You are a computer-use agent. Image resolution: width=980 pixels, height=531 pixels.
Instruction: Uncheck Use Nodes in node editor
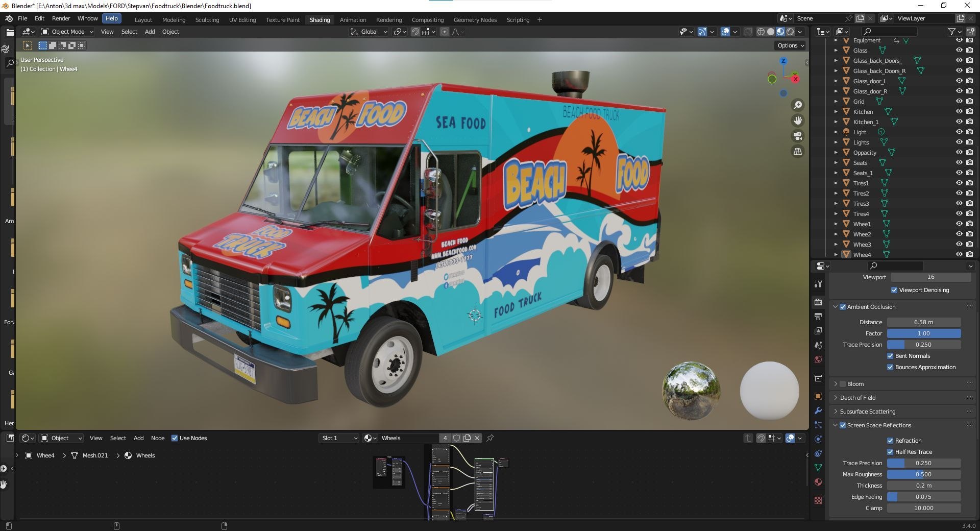pos(175,438)
